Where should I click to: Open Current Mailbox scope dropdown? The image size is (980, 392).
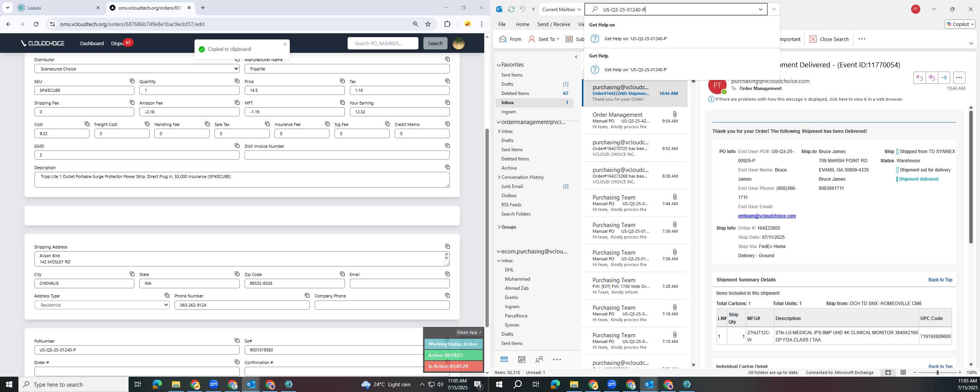(562, 9)
